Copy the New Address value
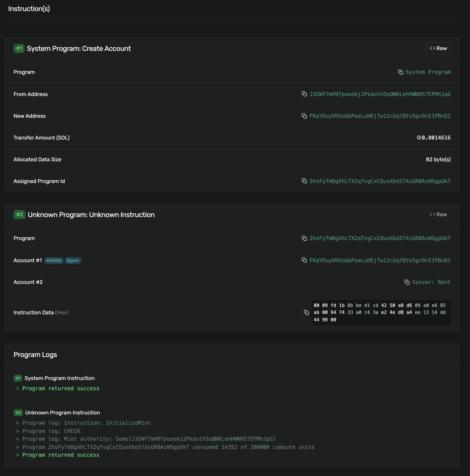Image resolution: width=470 pixels, height=476 pixels. pyautogui.click(x=305, y=116)
